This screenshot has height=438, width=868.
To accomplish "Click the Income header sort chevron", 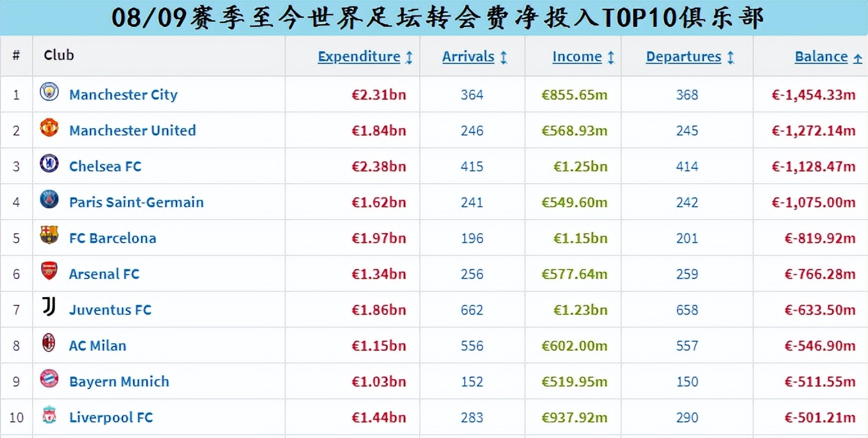I will tap(612, 56).
